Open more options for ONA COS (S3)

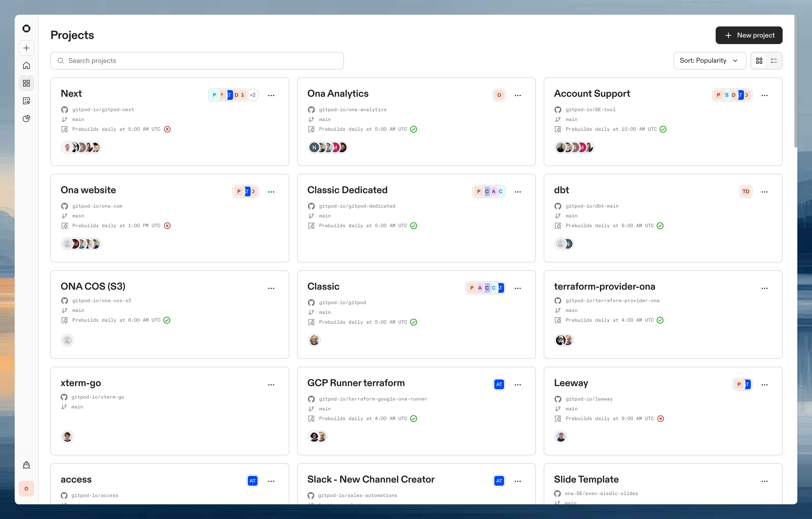[x=271, y=288]
